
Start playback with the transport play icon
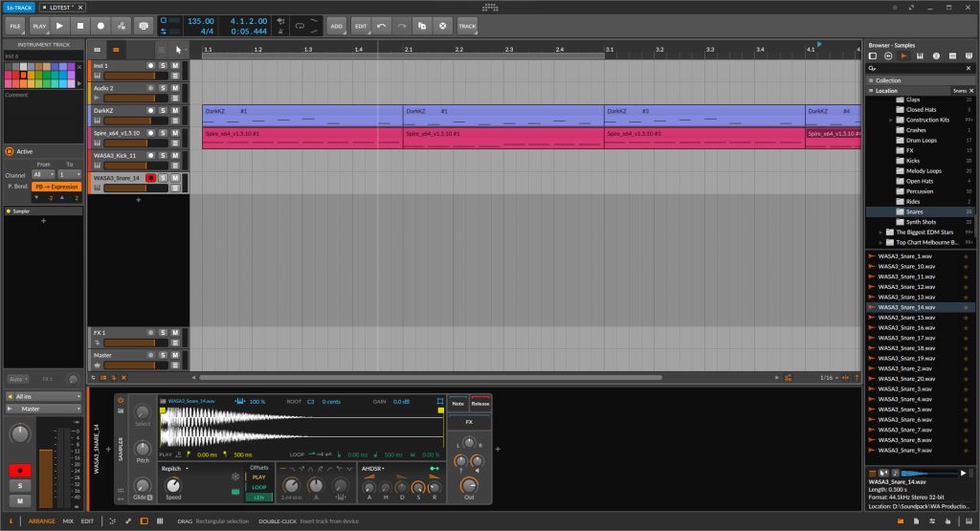59,26
